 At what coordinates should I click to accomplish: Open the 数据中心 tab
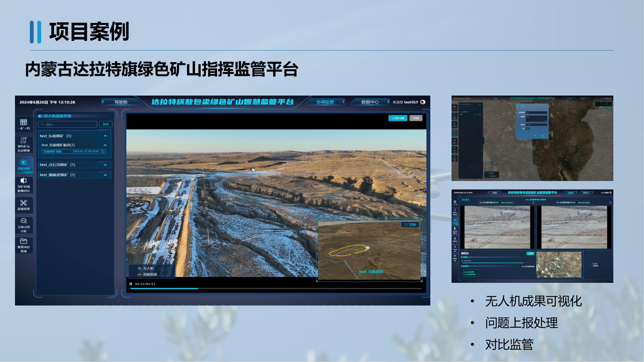(x=370, y=102)
